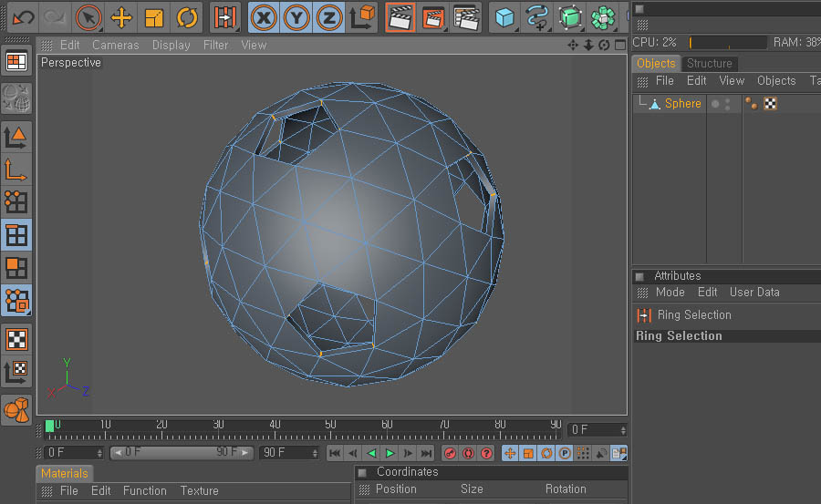Open Render Settings icon
Screen dimensions: 821x504
pyautogui.click(x=466, y=18)
